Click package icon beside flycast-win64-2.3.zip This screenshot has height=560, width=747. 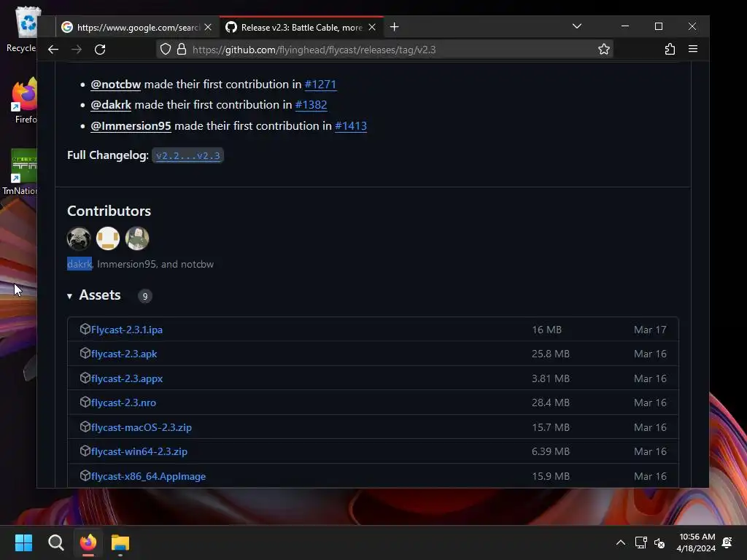(x=85, y=451)
